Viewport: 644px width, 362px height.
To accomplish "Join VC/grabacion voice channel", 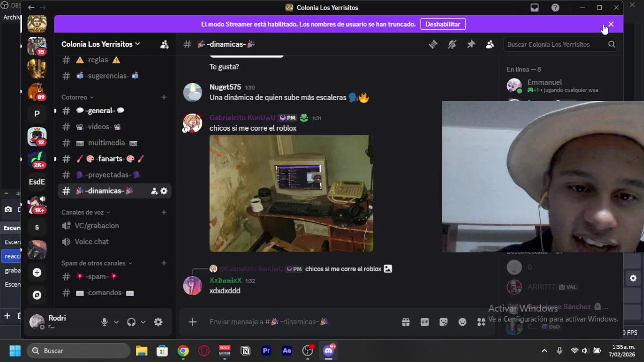I will coord(115,226).
